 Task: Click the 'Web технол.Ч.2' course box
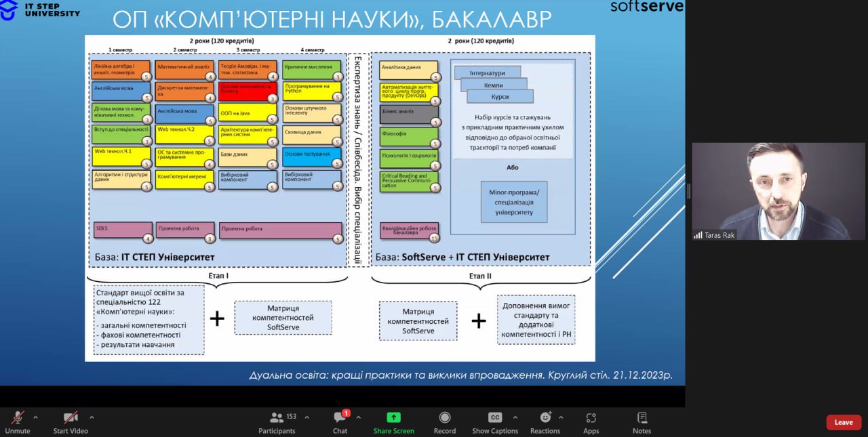point(185,134)
